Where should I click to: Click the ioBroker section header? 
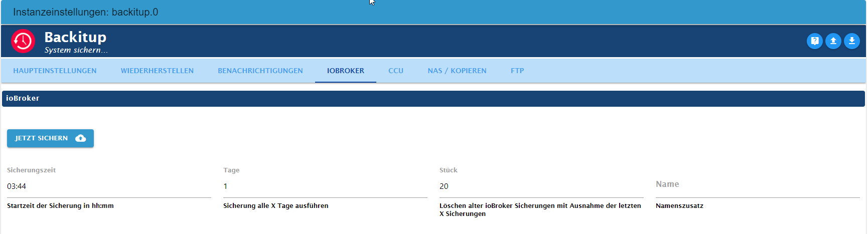[x=433, y=99]
